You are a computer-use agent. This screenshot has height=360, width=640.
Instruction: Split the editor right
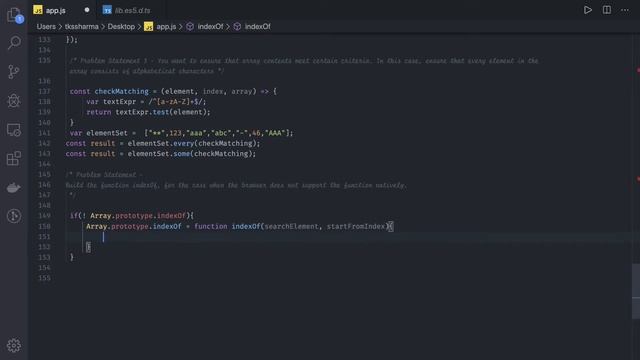coord(607,10)
